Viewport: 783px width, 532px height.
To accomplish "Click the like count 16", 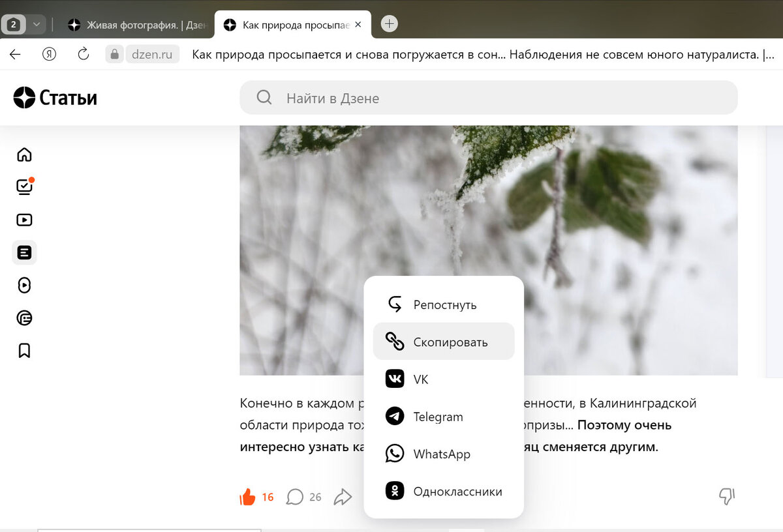I will tap(268, 497).
